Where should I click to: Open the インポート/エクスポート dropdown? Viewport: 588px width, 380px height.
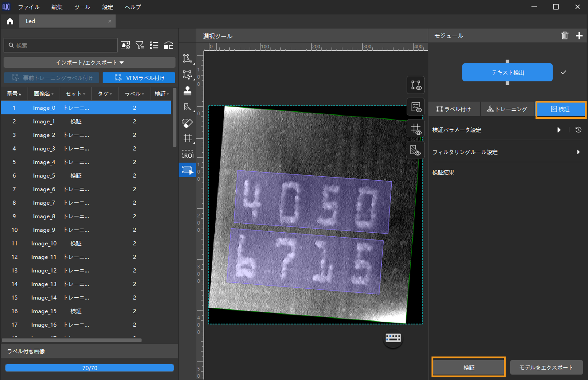90,62
